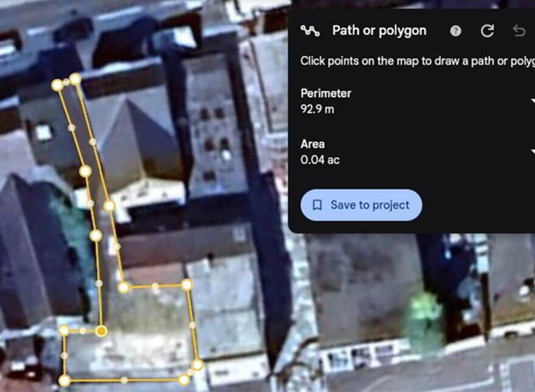Click the restart measurement circular arrow icon
Viewport: 535px width, 392px height.
tap(487, 31)
